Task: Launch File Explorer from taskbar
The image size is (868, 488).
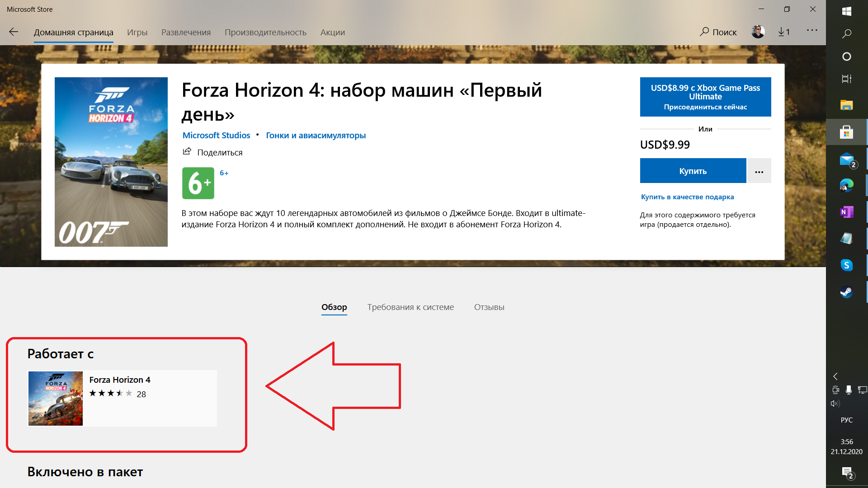Action: (847, 105)
